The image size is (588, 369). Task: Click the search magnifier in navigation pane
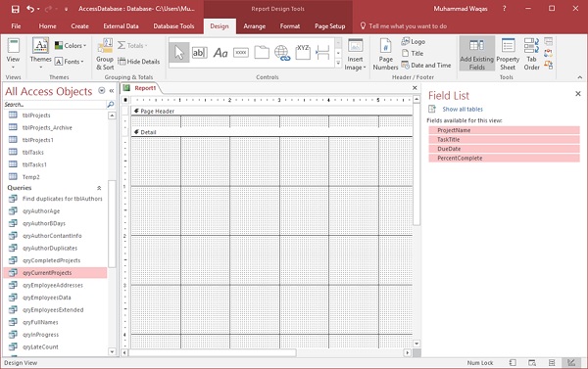click(110, 105)
